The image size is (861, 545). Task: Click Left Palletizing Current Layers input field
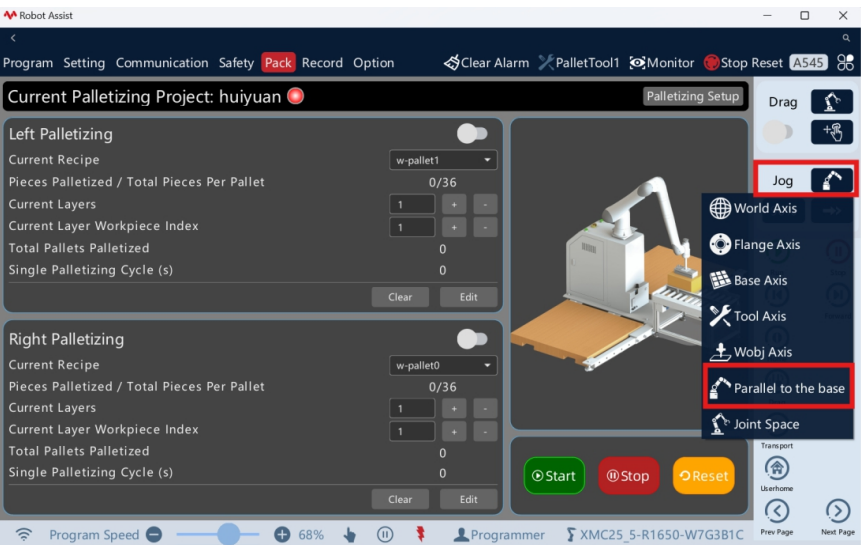click(x=412, y=204)
